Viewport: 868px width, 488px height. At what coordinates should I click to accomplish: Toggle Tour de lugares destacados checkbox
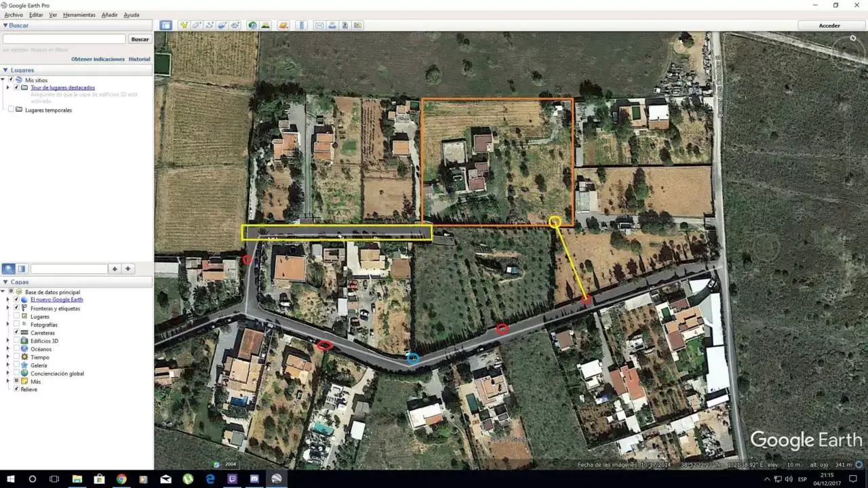pyautogui.click(x=17, y=87)
